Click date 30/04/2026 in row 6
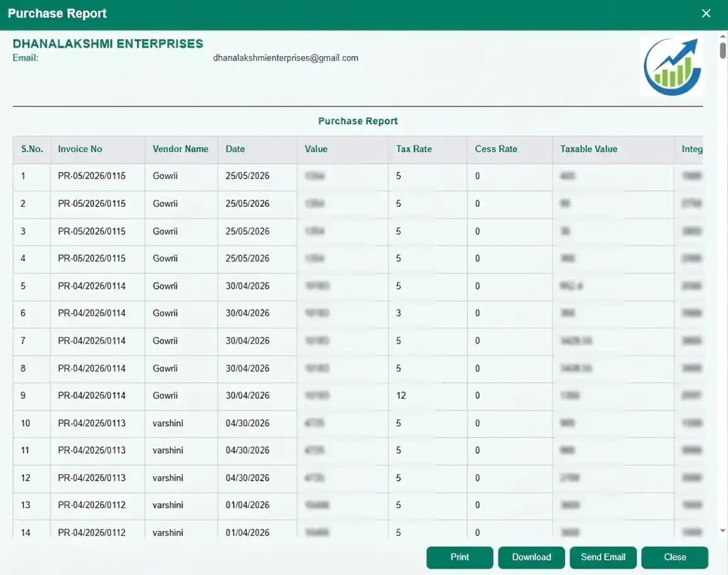728x575 pixels. click(x=247, y=313)
